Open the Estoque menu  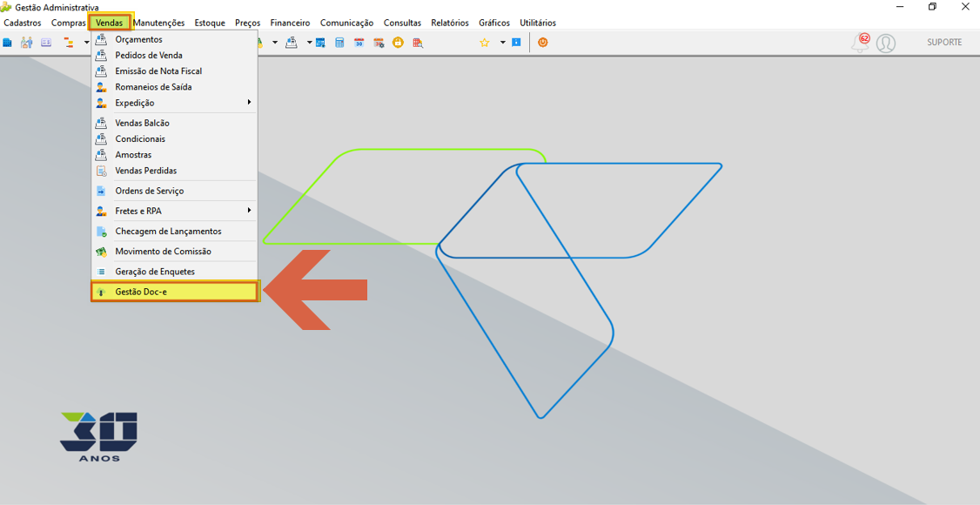(210, 23)
